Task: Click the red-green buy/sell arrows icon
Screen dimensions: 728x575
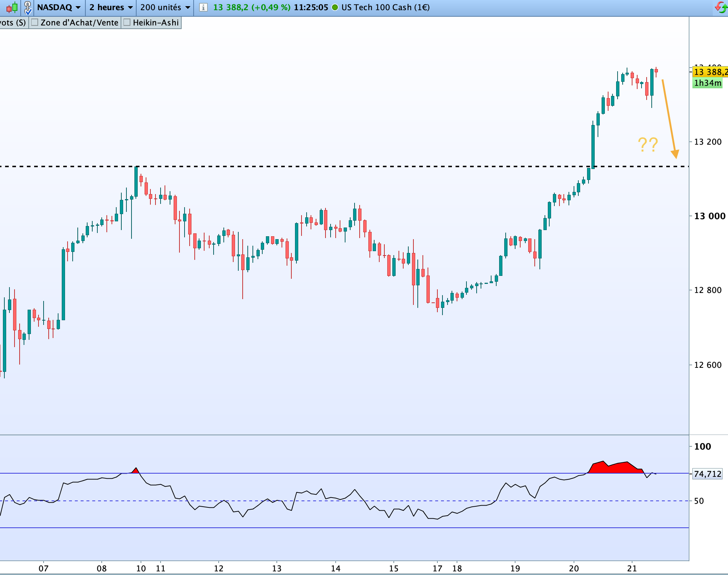Action: [x=721, y=7]
